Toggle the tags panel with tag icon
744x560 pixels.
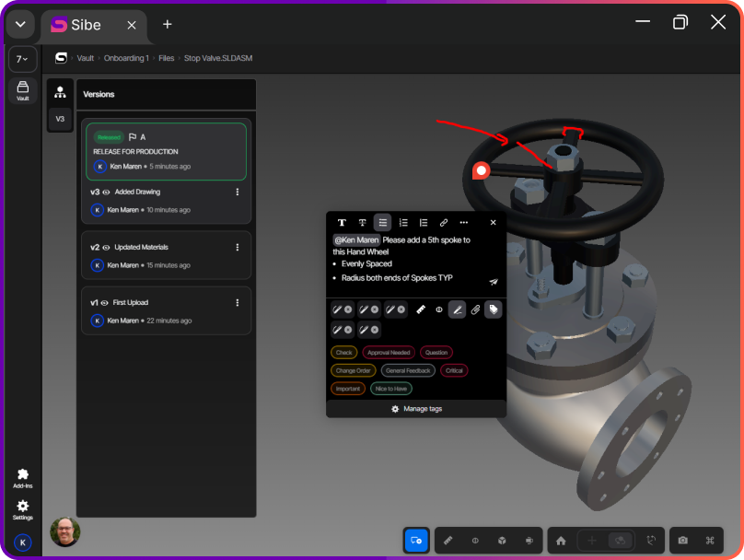[x=494, y=309]
